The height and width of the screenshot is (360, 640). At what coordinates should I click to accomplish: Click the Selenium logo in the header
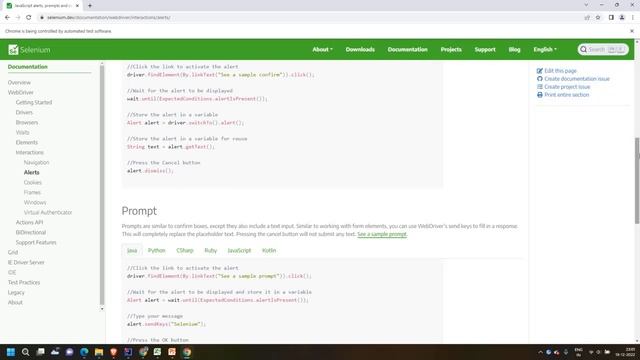[29, 49]
